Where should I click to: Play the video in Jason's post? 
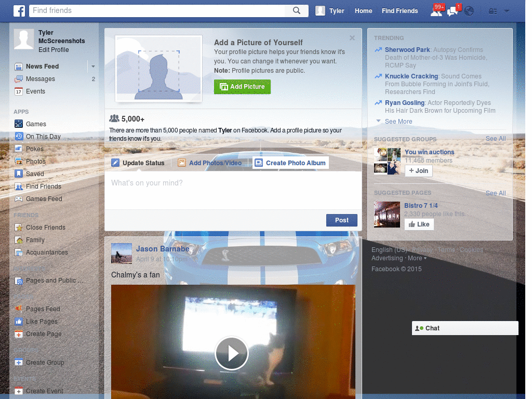click(x=232, y=353)
